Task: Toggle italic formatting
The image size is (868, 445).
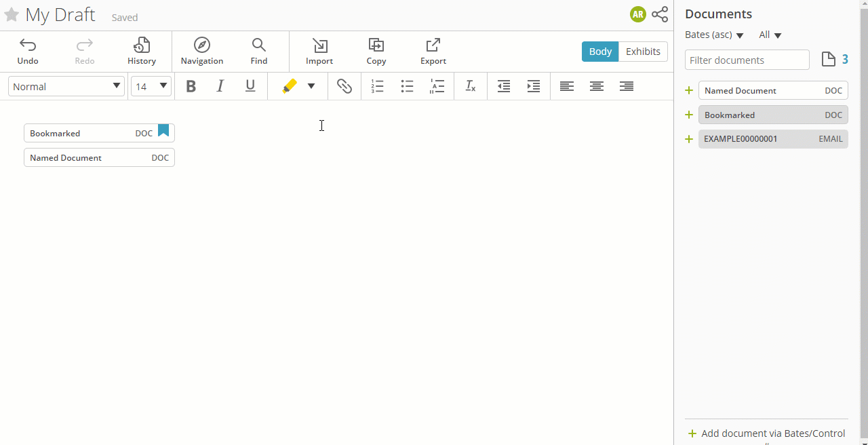Action: click(x=220, y=86)
